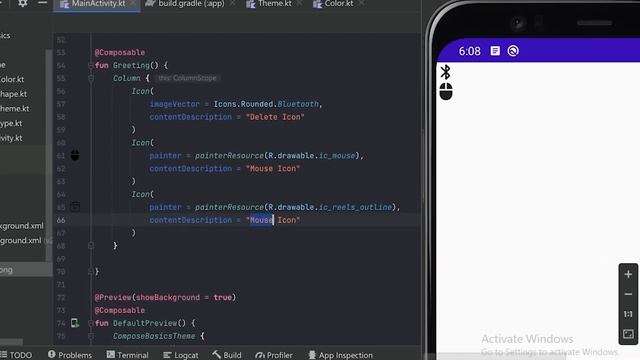Screen dimensions: 640x360
Task: Collapse the Greeting function fold marker
Action: pyautogui.click(x=91, y=65)
